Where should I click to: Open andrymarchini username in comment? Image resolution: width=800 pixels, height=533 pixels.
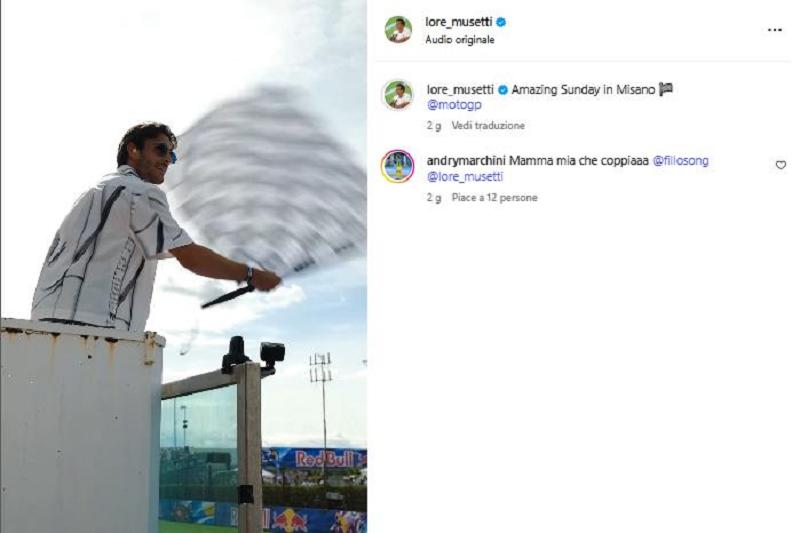click(x=466, y=161)
